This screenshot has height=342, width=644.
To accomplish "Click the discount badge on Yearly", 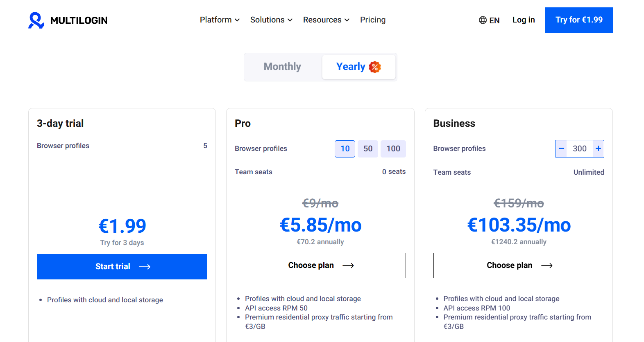I will pyautogui.click(x=374, y=67).
